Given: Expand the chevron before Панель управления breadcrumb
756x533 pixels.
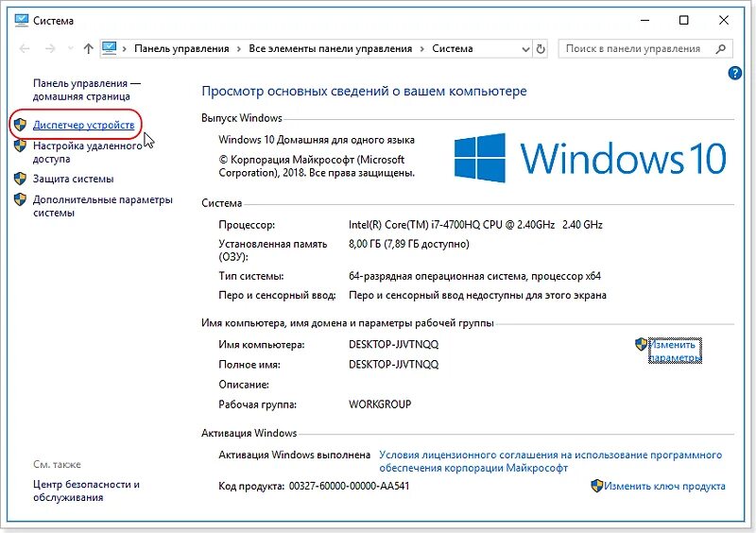Looking at the screenshot, I should coord(125,49).
